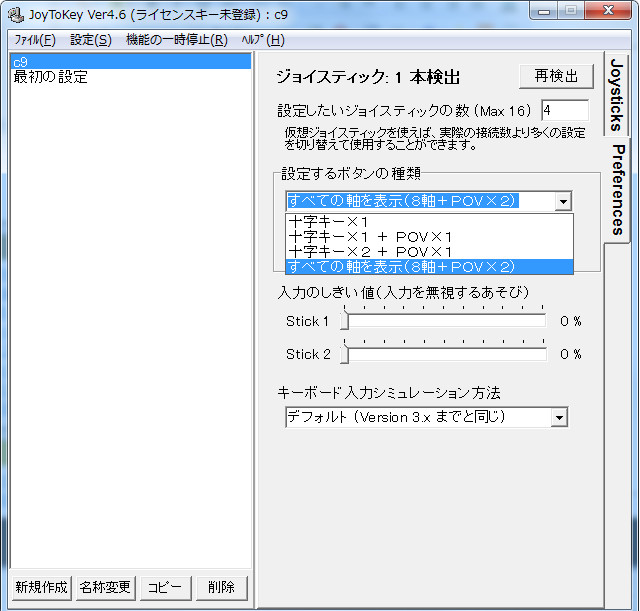Choose 十字キー×2 + POV×1 option
This screenshot has height=611, width=640.
point(429,252)
